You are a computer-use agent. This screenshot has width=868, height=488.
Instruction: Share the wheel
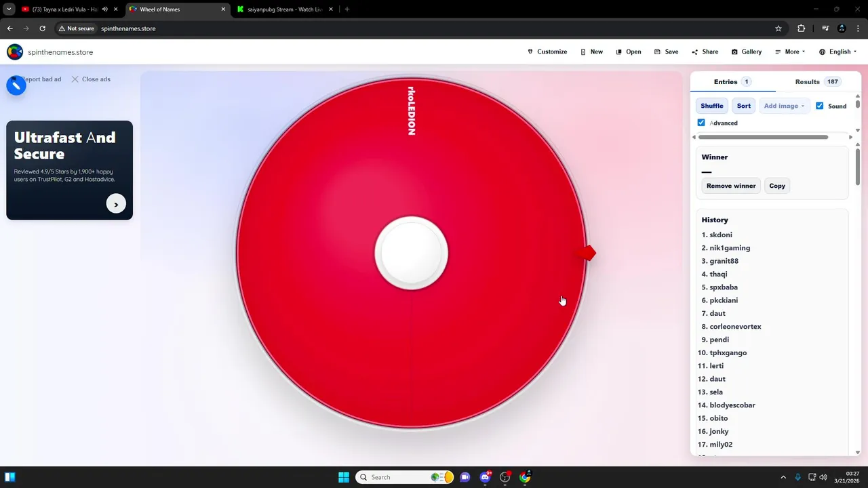tap(705, 52)
